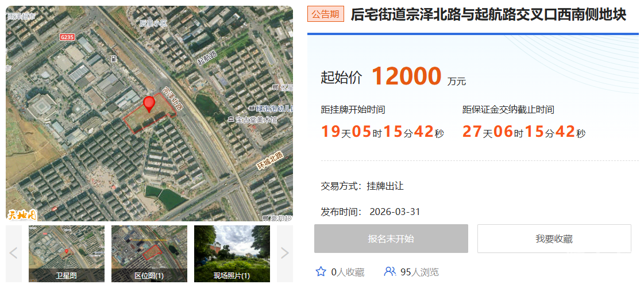This screenshot has height=288, width=644.
Task: Click the 宝吉堂美术馆 map marker
Action: [230, 120]
